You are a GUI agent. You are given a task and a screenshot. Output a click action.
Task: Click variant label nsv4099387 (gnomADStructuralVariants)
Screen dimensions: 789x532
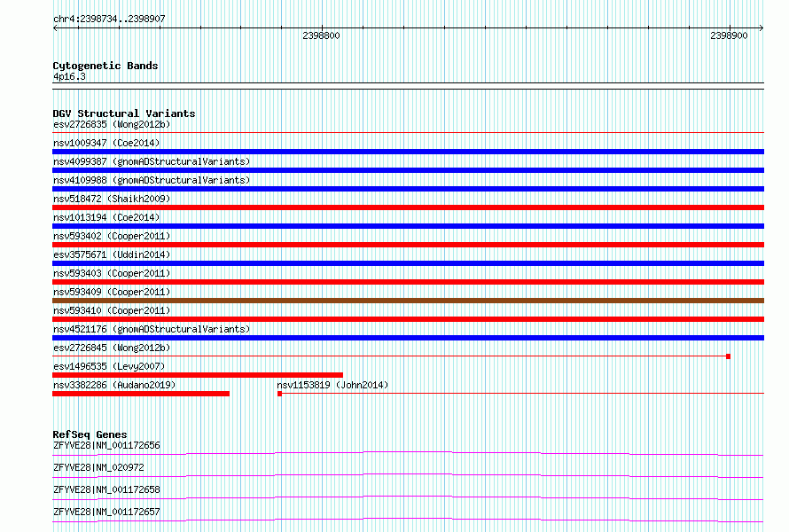tap(152, 161)
